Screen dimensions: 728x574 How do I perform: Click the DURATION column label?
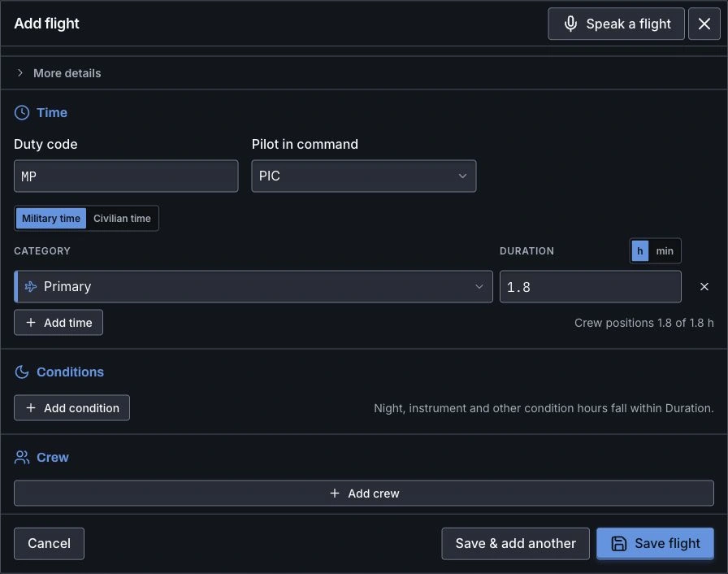[526, 250]
